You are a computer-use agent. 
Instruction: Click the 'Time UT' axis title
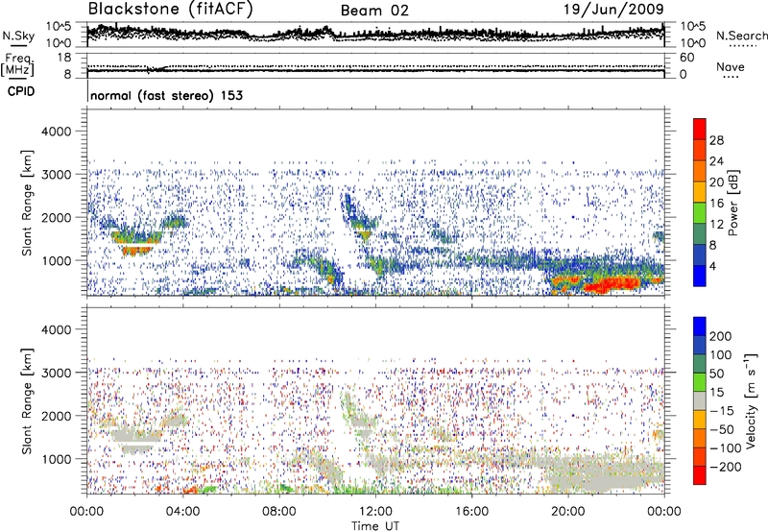click(x=375, y=526)
